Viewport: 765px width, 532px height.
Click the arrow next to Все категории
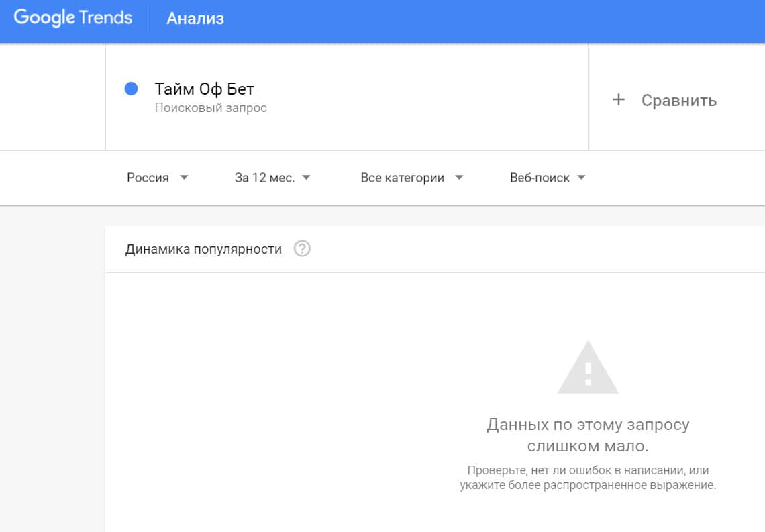click(x=459, y=178)
